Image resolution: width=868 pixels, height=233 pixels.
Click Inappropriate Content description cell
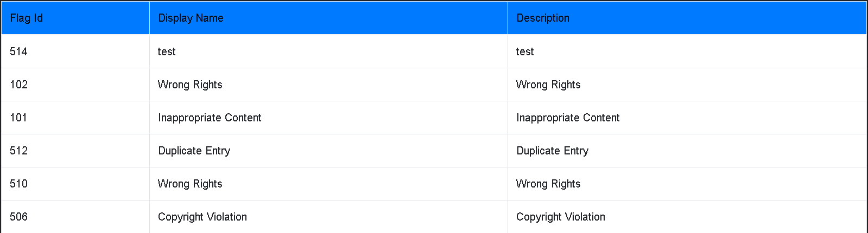click(x=687, y=118)
